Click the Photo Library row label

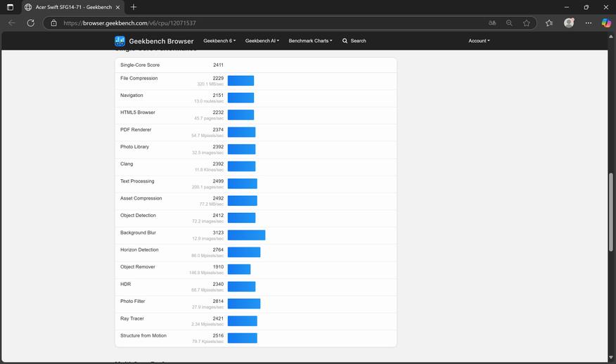point(134,147)
